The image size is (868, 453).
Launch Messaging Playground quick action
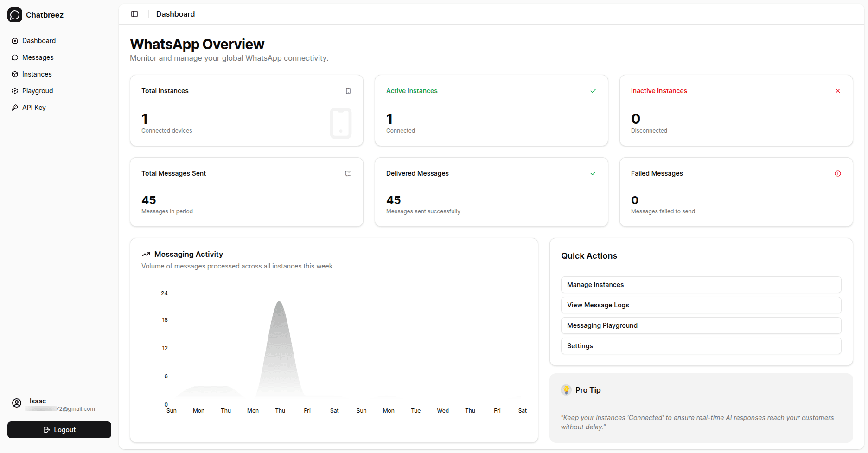point(701,325)
